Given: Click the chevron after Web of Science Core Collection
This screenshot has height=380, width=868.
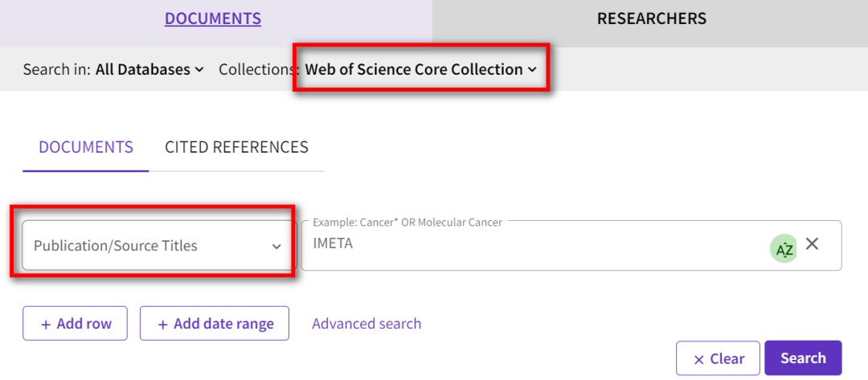Looking at the screenshot, I should tap(532, 70).
